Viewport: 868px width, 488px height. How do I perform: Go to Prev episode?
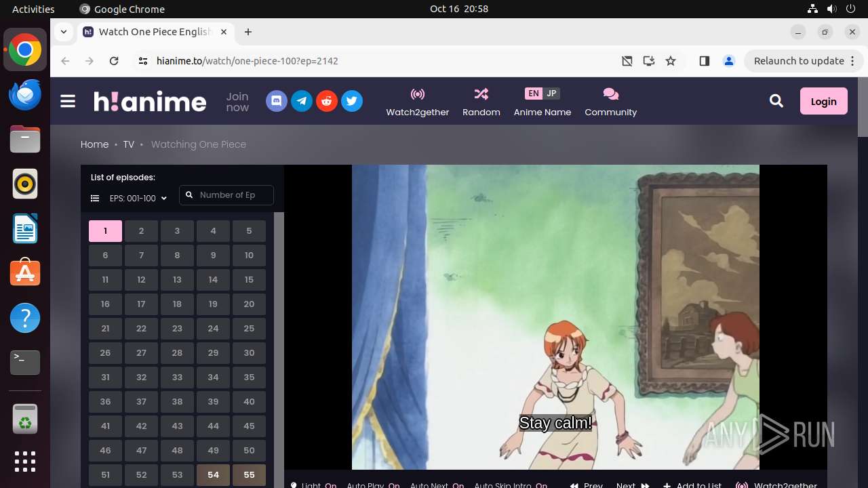tap(587, 485)
